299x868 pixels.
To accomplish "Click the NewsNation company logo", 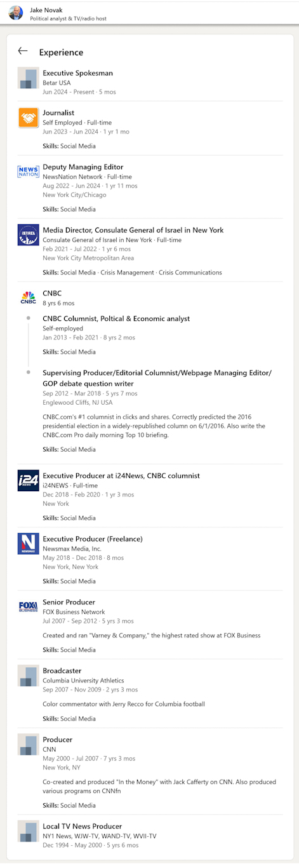I will [x=28, y=172].
